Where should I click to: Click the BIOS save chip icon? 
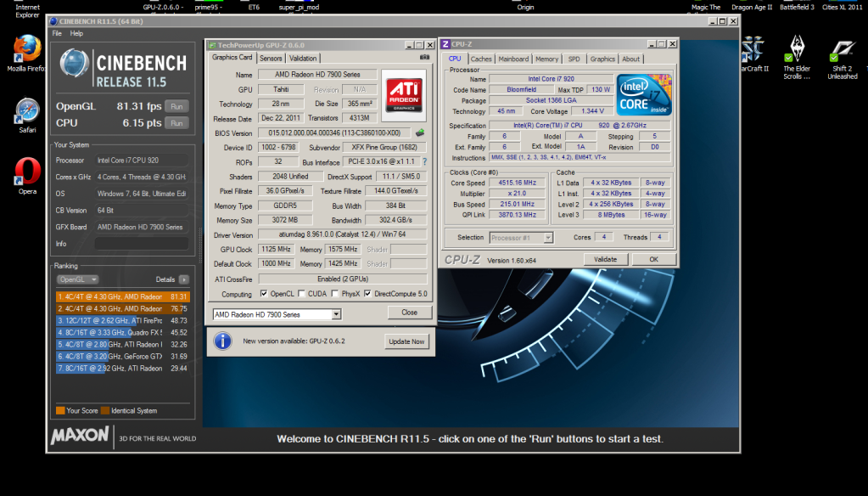coord(419,132)
